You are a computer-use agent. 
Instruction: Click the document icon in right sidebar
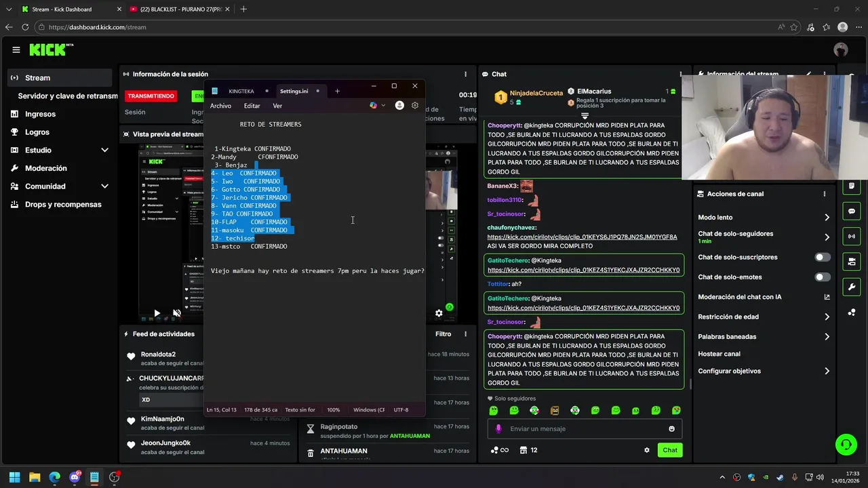852,186
